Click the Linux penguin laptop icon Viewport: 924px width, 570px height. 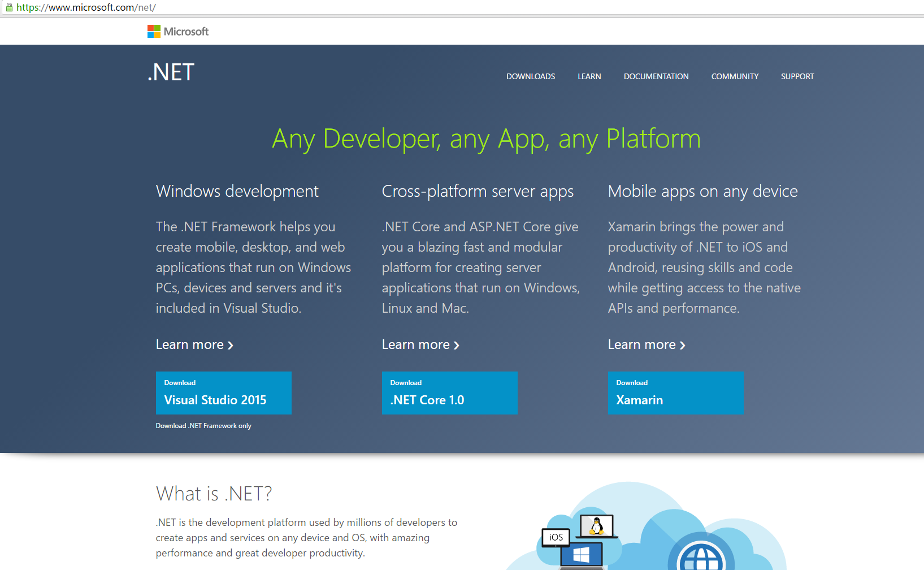click(596, 526)
